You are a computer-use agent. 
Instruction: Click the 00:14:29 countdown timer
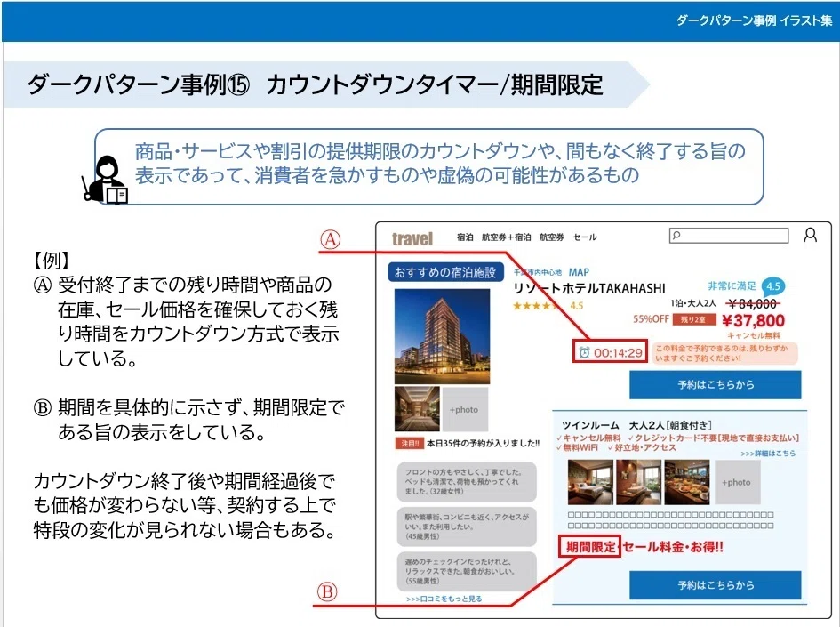(618, 352)
